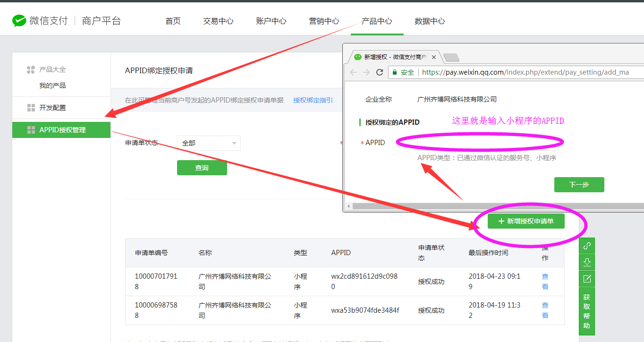Click the edit pencil icon on right sidebar
The height and width of the screenshot is (342, 644).
pos(587,279)
